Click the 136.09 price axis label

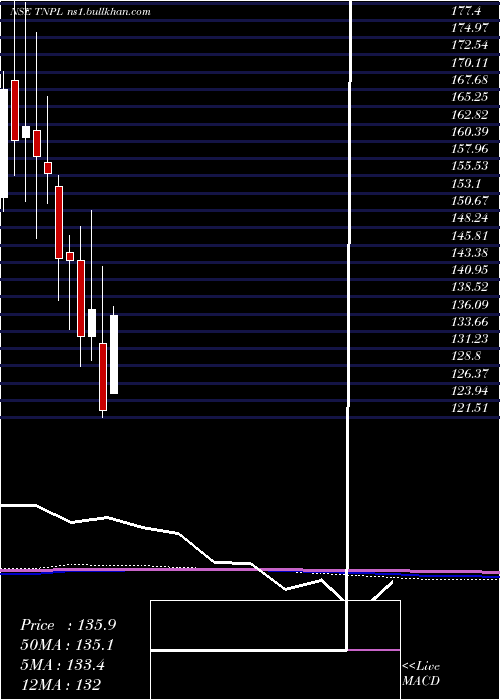pyautogui.click(x=470, y=305)
